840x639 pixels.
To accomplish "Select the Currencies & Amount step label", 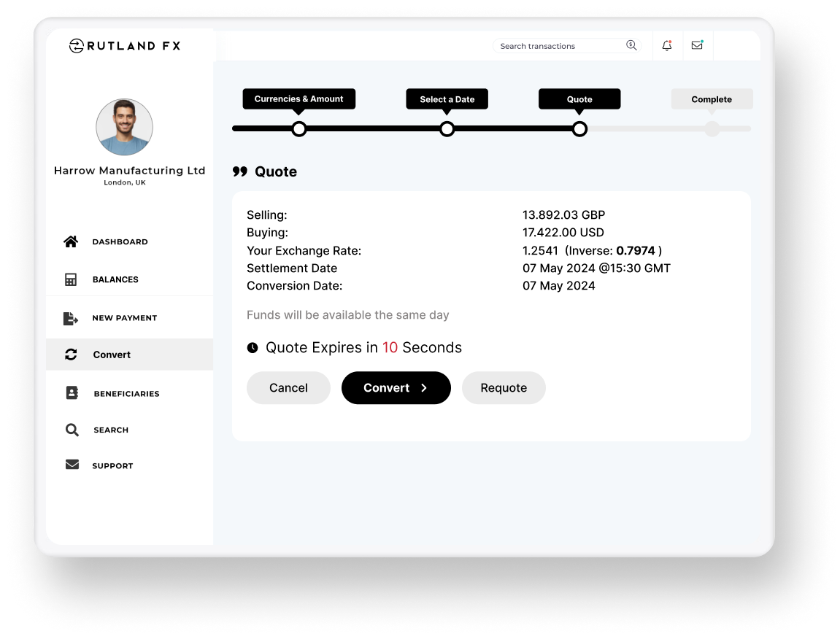I will pos(298,99).
